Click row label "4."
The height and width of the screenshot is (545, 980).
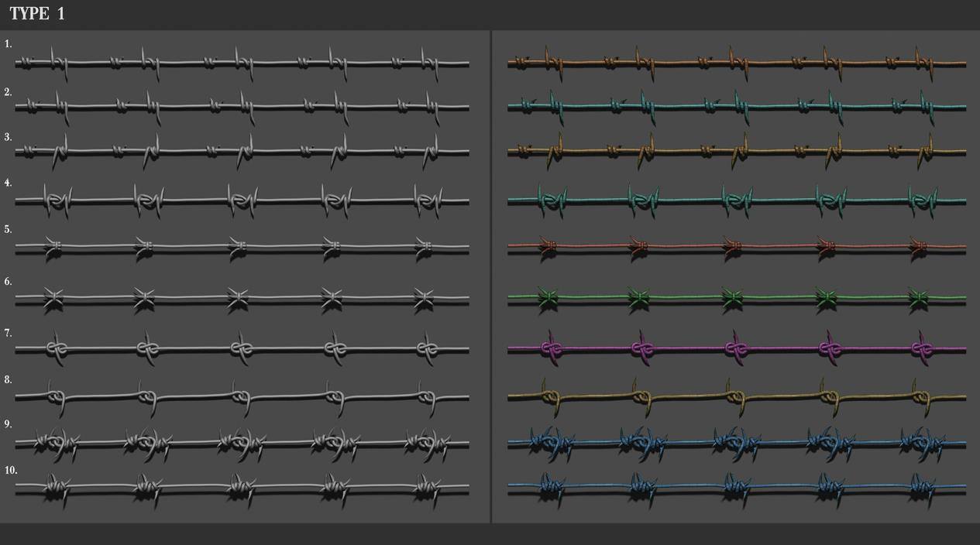pyautogui.click(x=8, y=183)
